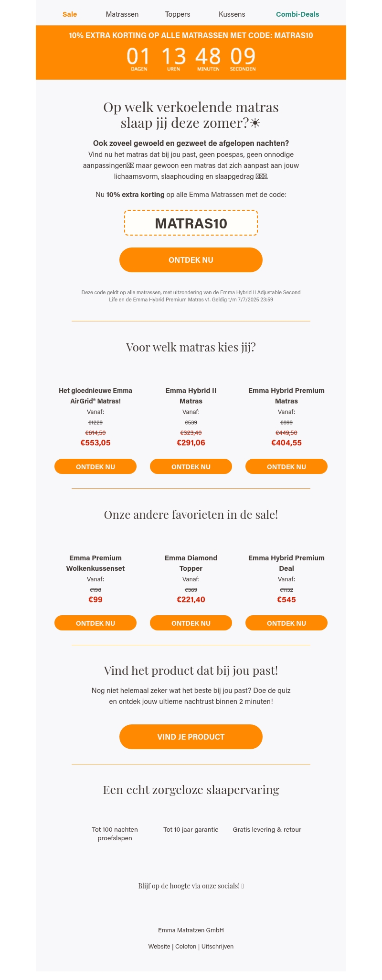Click the Uitschrijven unsubscribe link

point(217,947)
